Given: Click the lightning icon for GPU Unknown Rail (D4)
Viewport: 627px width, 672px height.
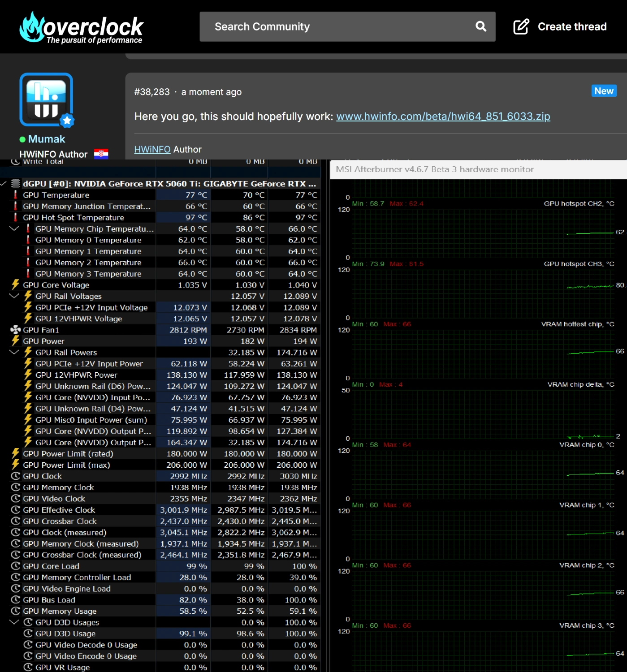Looking at the screenshot, I should point(28,409).
